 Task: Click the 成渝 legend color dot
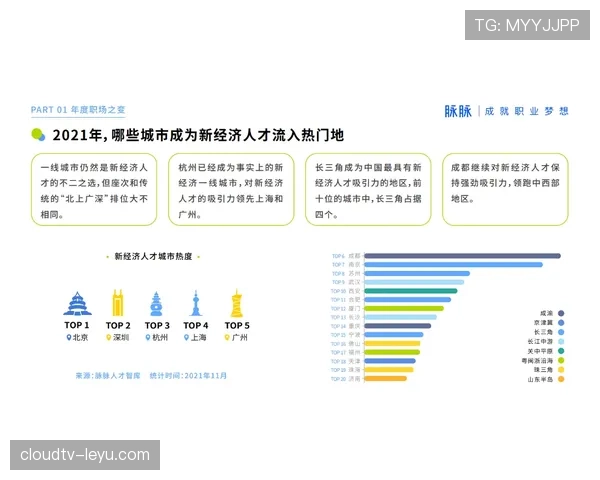[x=561, y=313]
